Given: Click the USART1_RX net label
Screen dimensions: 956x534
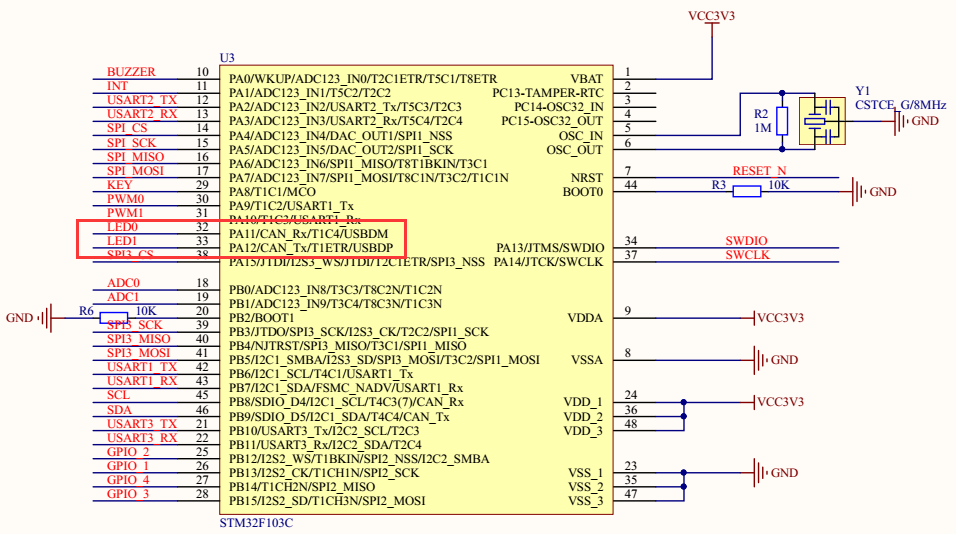Looking at the screenshot, I should [142, 381].
